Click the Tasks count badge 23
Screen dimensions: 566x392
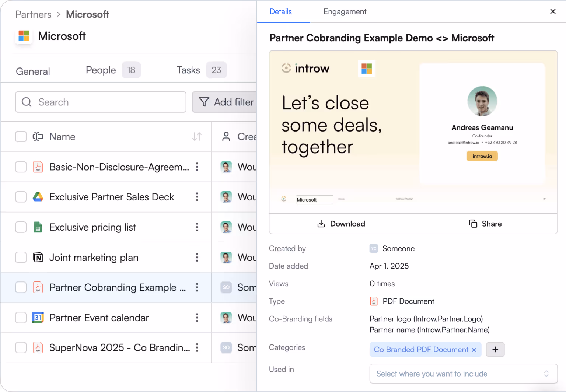click(x=216, y=70)
